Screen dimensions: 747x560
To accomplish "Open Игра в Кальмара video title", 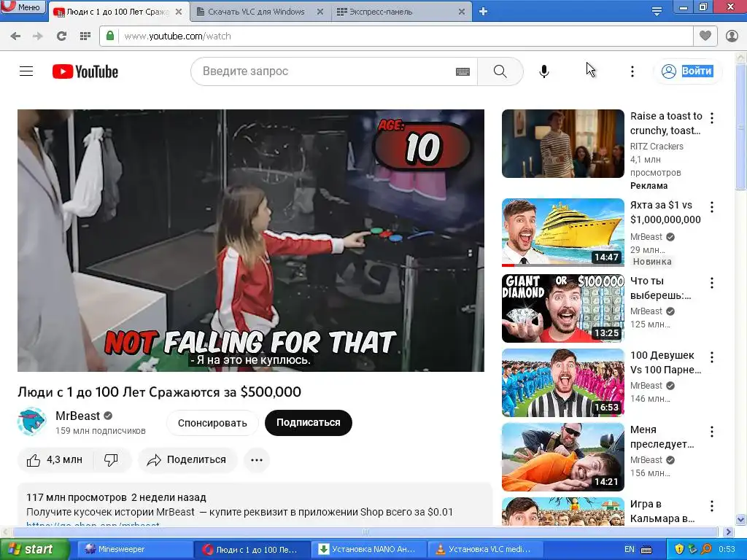I will point(662,511).
